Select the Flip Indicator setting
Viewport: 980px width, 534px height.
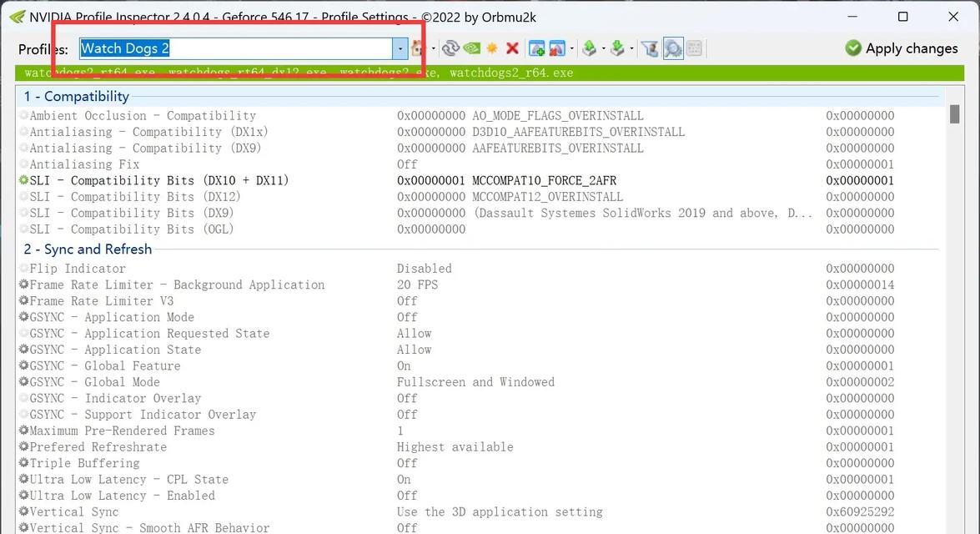point(78,269)
